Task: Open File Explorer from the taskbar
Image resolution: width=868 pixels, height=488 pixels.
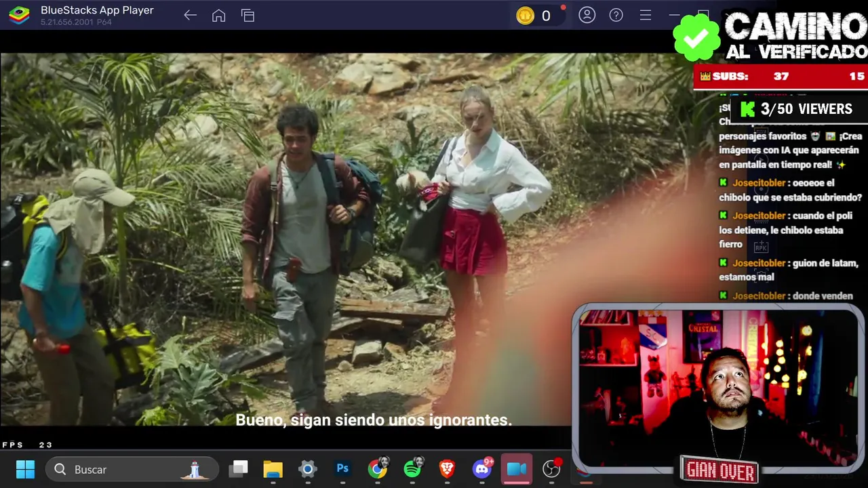Action: point(273,469)
